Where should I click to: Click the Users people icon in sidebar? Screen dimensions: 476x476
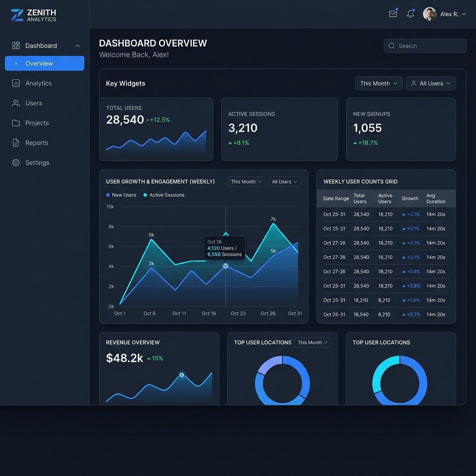click(x=16, y=103)
